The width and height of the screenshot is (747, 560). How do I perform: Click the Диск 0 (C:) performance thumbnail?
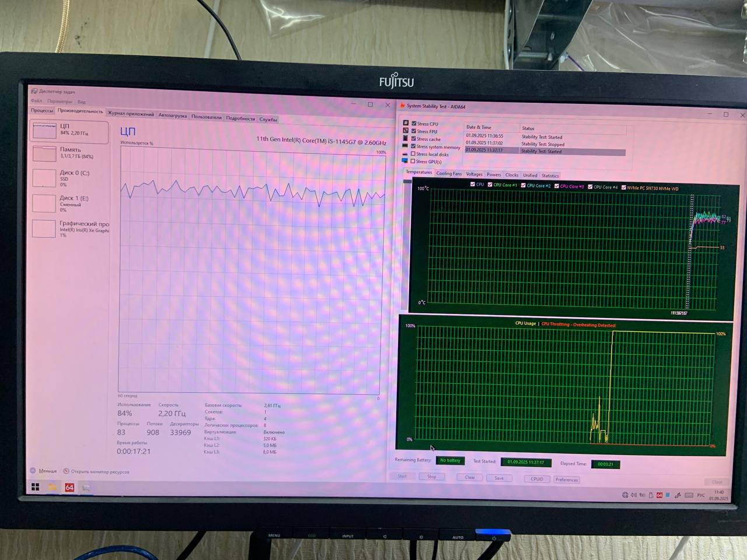click(44, 178)
